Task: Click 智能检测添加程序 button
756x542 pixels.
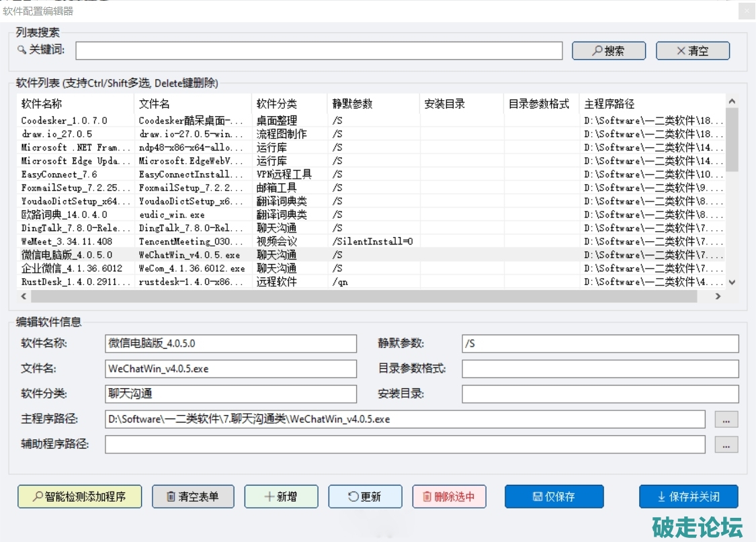Action: pyautogui.click(x=81, y=496)
